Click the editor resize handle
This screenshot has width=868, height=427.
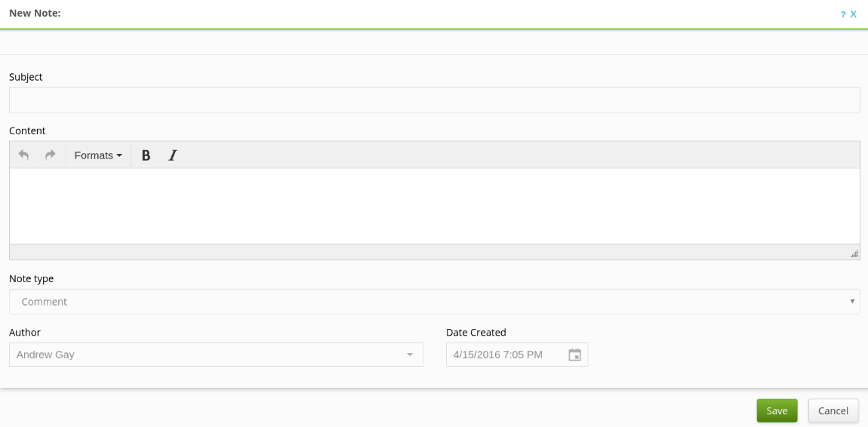tap(854, 253)
